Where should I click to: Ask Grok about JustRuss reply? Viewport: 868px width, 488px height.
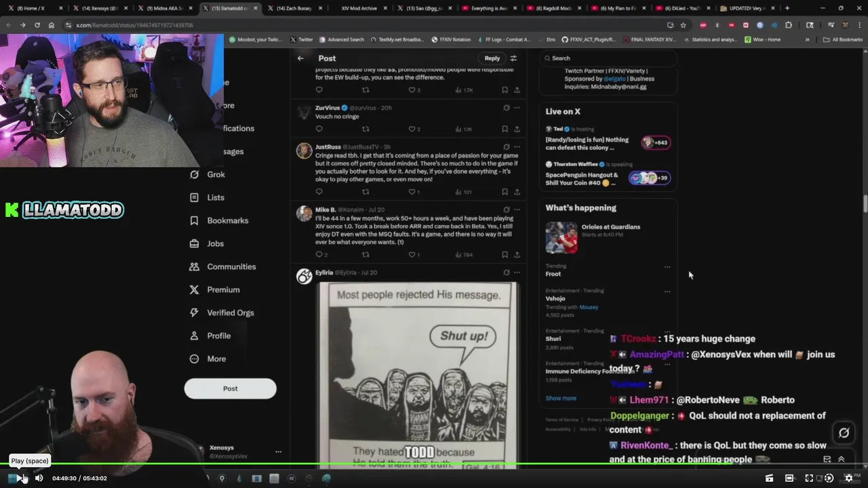[x=506, y=146]
